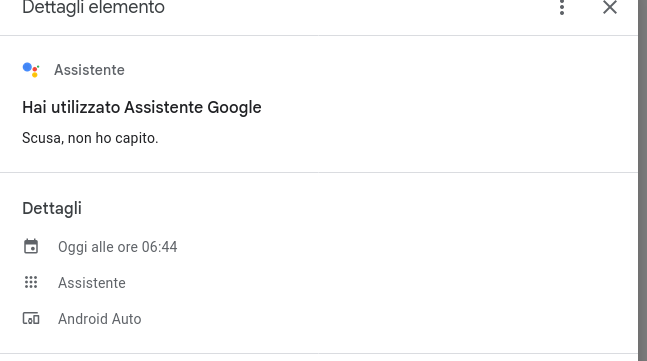647x361 pixels.
Task: Close the Dettagli elemento panel
Action: click(609, 7)
